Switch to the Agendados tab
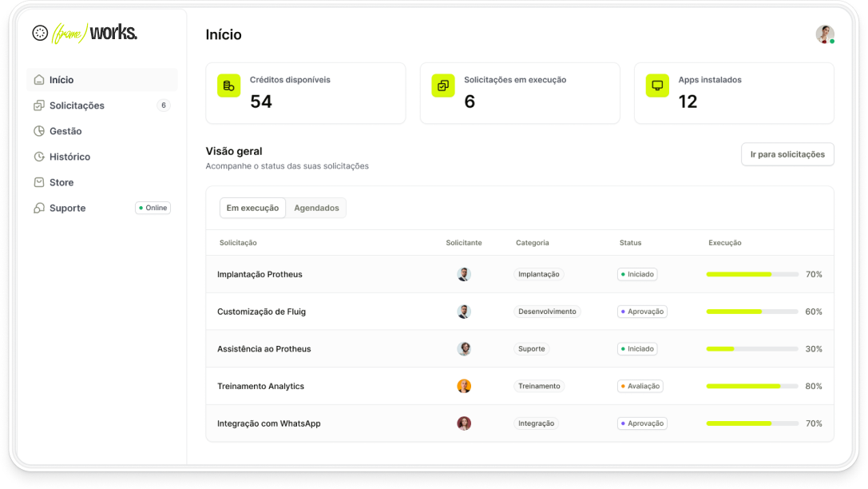The width and height of the screenshot is (868, 489). [x=316, y=208]
